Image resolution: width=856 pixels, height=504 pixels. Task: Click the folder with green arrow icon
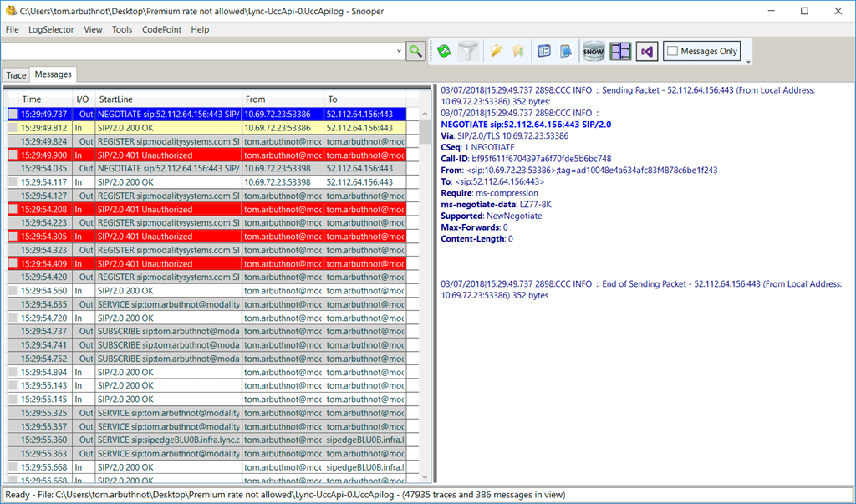point(519,52)
